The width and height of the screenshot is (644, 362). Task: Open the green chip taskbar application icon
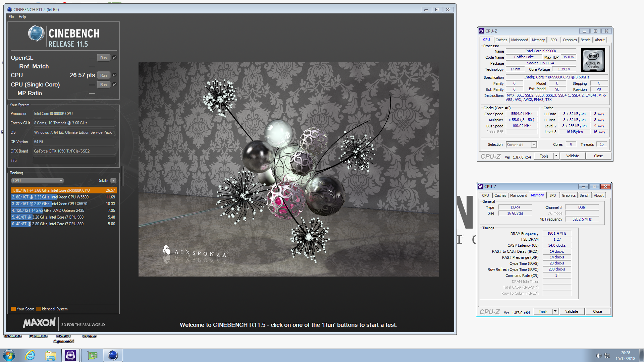(x=92, y=355)
